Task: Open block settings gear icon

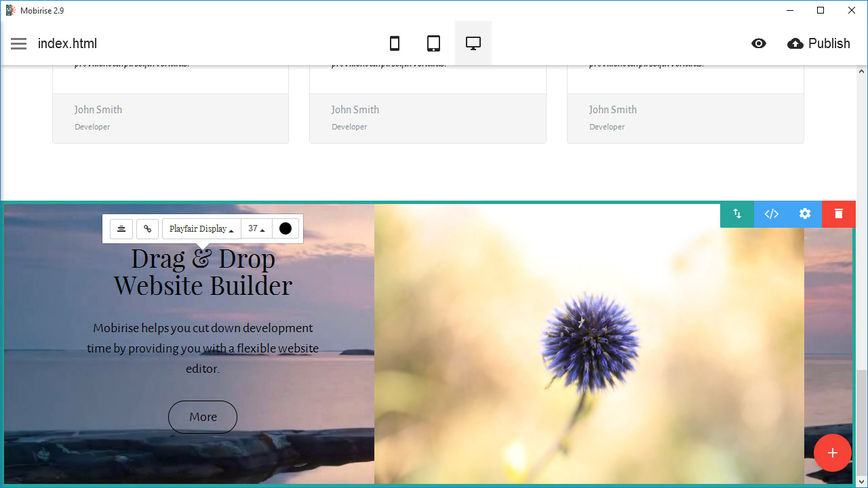Action: pos(805,214)
